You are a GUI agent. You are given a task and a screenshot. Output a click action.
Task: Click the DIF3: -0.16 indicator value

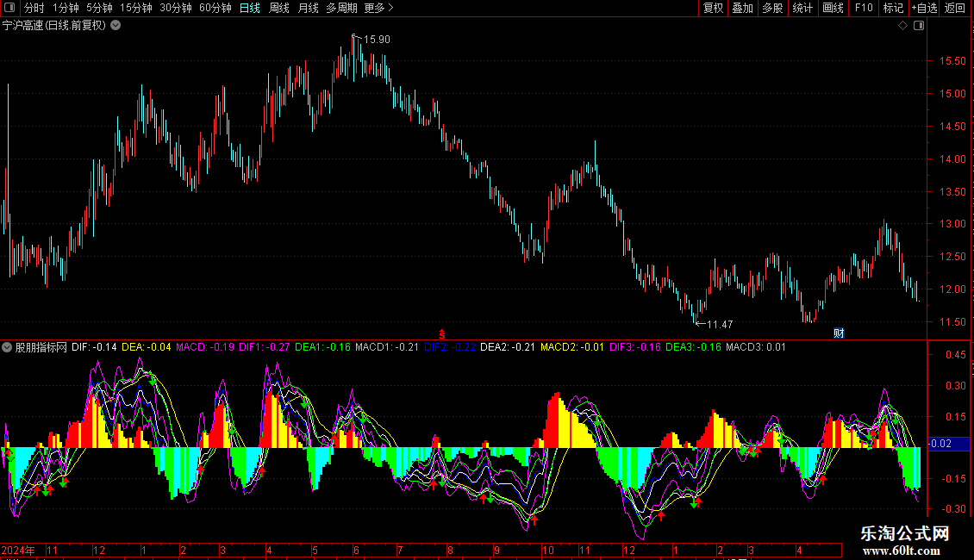pos(635,347)
